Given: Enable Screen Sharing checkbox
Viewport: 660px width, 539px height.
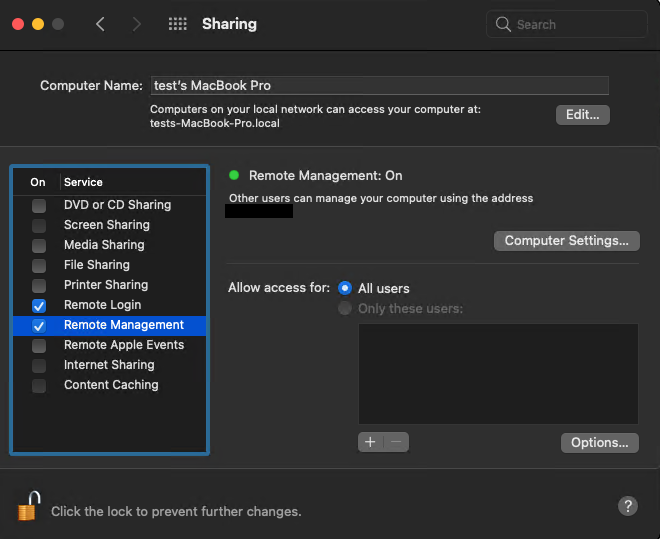Looking at the screenshot, I should tap(39, 226).
